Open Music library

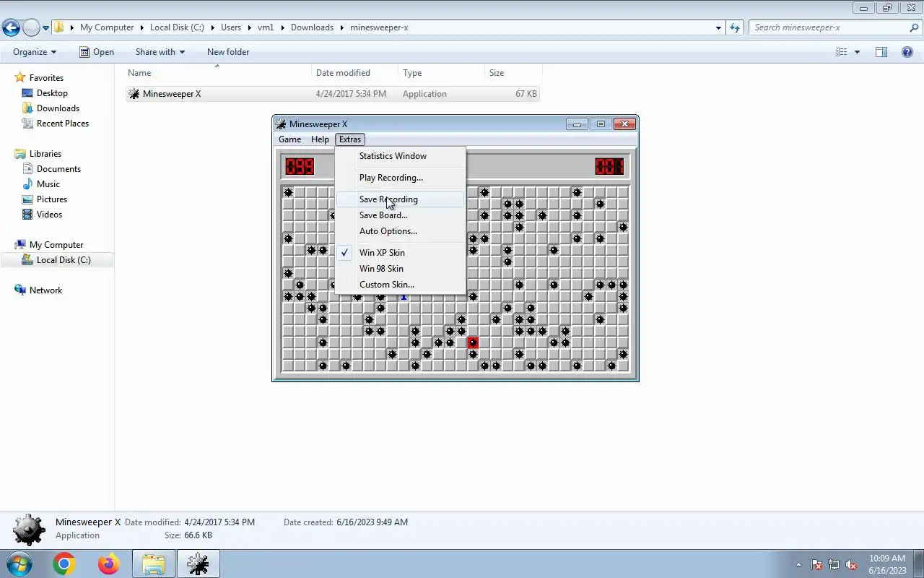[48, 184]
